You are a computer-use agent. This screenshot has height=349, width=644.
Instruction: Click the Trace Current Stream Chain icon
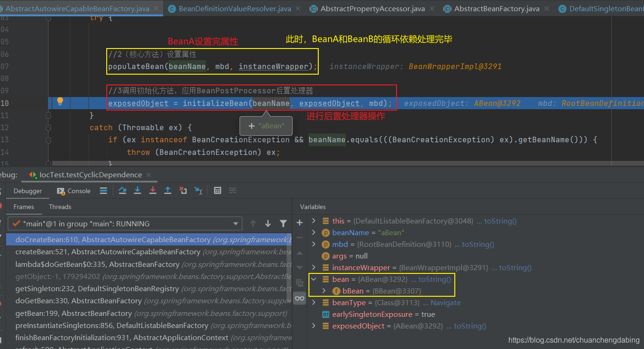233,190
